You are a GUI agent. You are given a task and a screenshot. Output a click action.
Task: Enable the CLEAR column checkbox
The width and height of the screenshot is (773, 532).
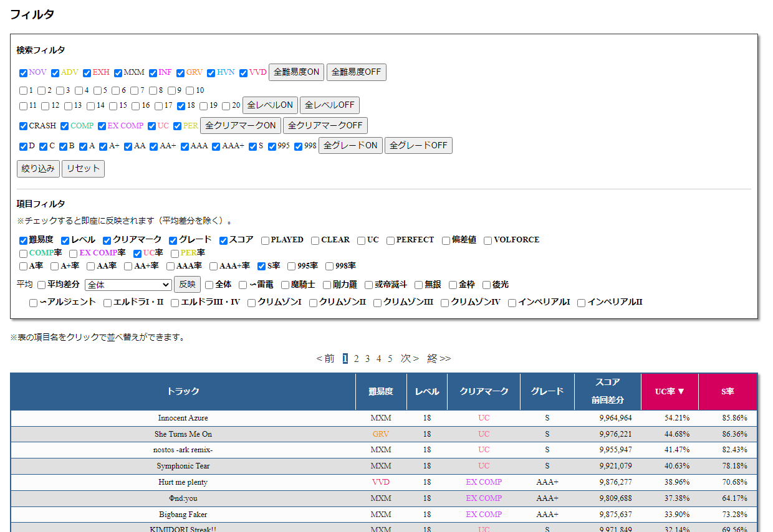coord(315,240)
